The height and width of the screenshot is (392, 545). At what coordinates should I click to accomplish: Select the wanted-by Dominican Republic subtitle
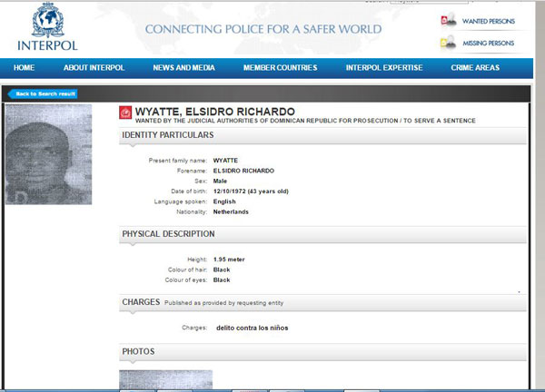click(305, 121)
